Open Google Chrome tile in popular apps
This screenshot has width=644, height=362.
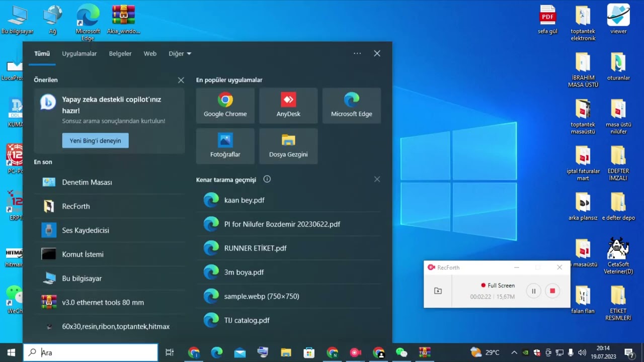tap(225, 106)
